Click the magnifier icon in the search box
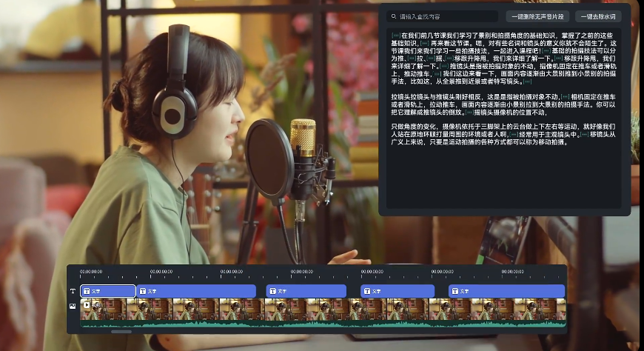 (393, 16)
